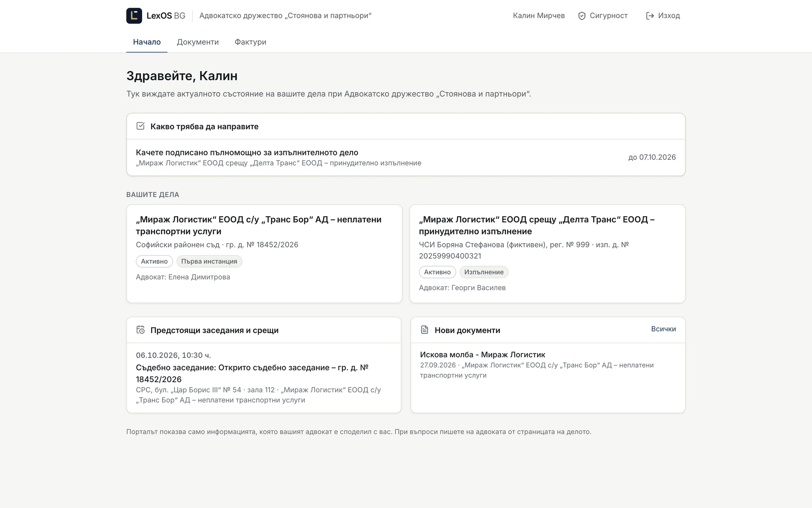Click the hearing date 06.10.2026, 10:30 ч.

click(x=173, y=355)
